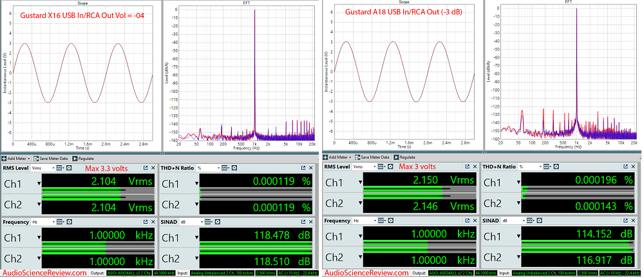Image resolution: width=644 pixels, height=278 pixels.
Task: Click Save Meter Data in the X16 window
Action: (x=50, y=158)
